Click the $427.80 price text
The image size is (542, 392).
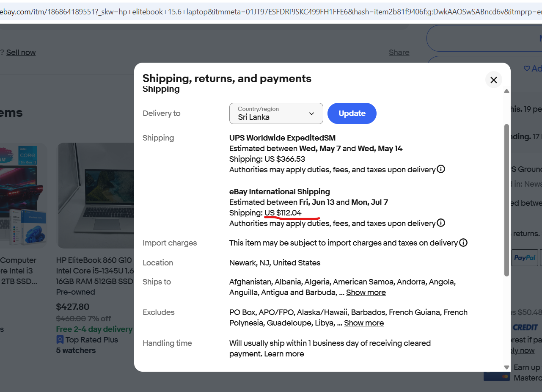[x=73, y=306]
